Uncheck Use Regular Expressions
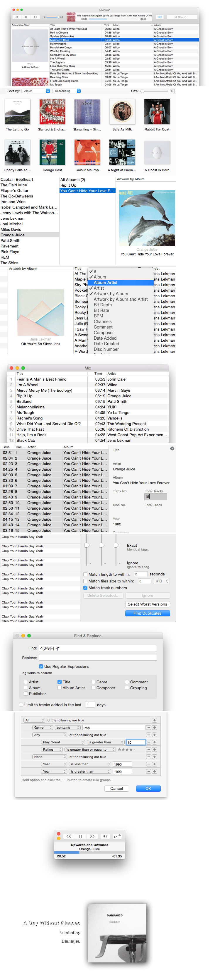 (41, 666)
